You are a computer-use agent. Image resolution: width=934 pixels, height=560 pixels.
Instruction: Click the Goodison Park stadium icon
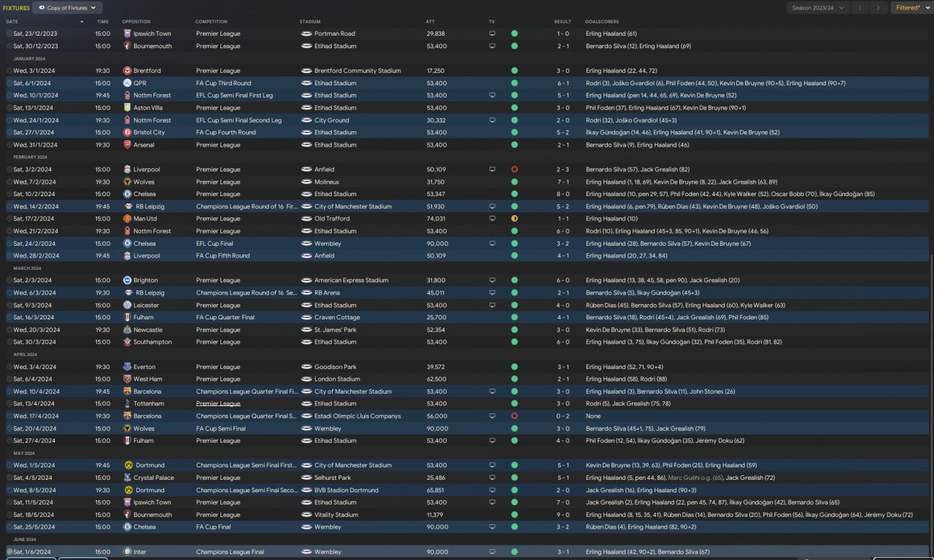point(306,367)
